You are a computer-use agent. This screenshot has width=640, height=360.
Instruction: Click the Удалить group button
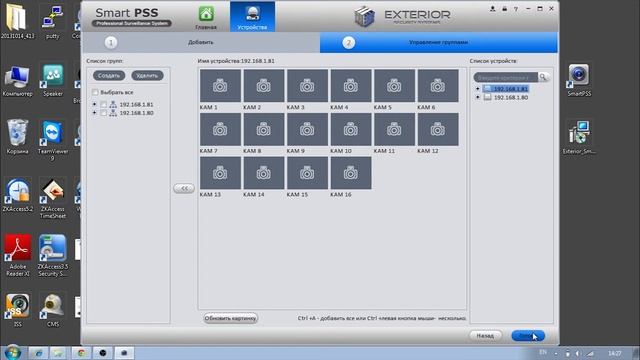[x=147, y=76]
